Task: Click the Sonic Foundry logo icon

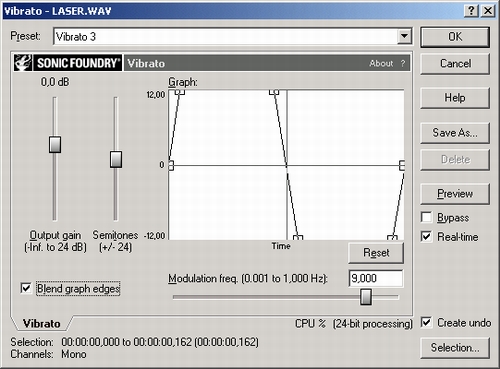Action: coord(23,63)
